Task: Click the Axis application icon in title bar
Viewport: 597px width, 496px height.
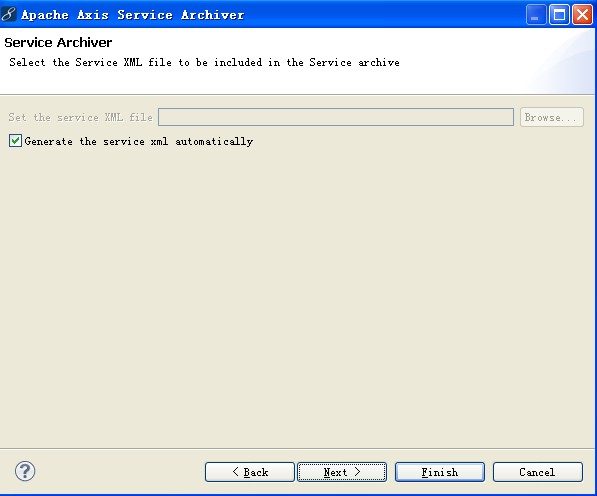Action: [9, 14]
